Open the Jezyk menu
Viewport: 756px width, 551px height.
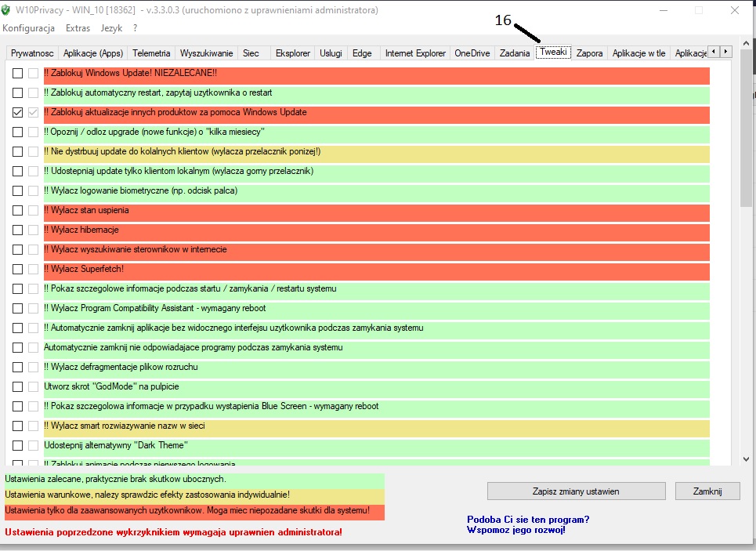click(x=111, y=28)
